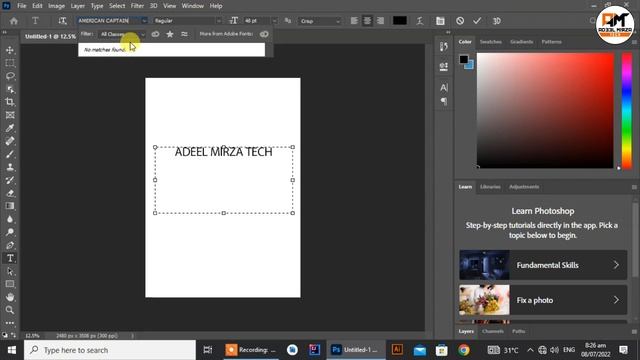Open the Edit Toolbar three dots
The width and height of the screenshot is (640, 360).
click(x=10, y=323)
